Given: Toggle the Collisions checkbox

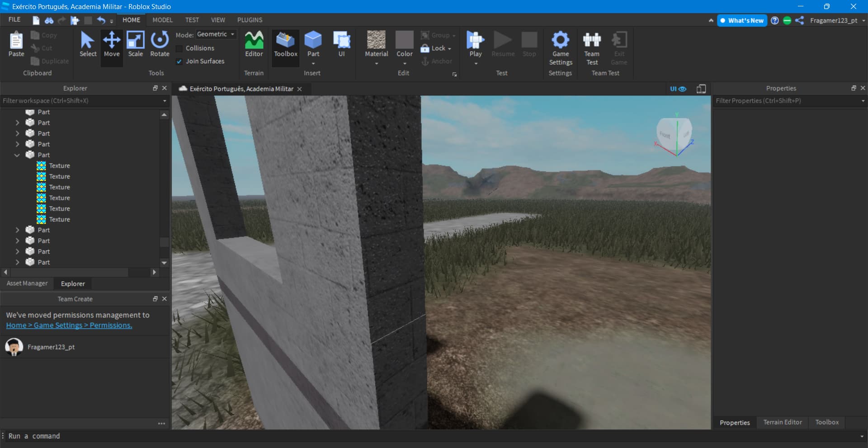Looking at the screenshot, I should pyautogui.click(x=180, y=48).
